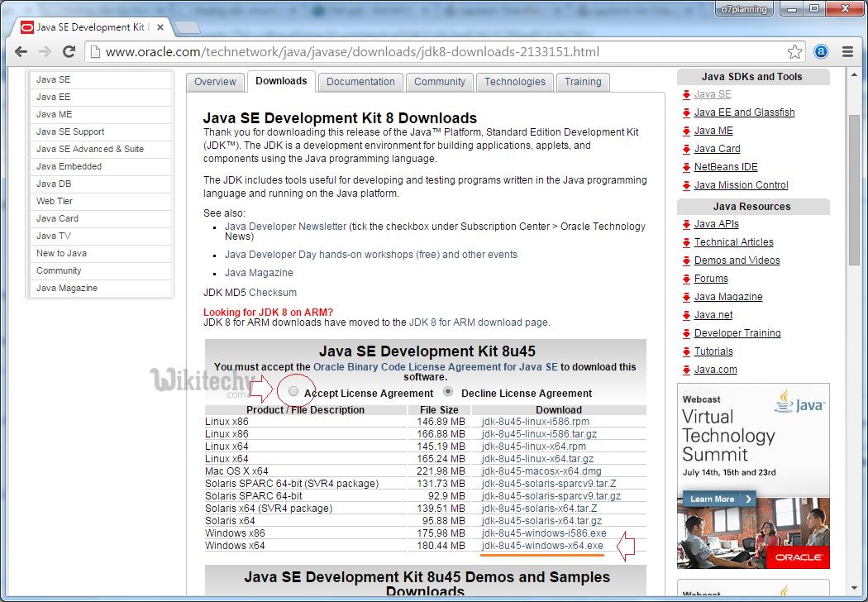
Task: Click the Learn More button in Webcast ad
Action: coord(718,499)
